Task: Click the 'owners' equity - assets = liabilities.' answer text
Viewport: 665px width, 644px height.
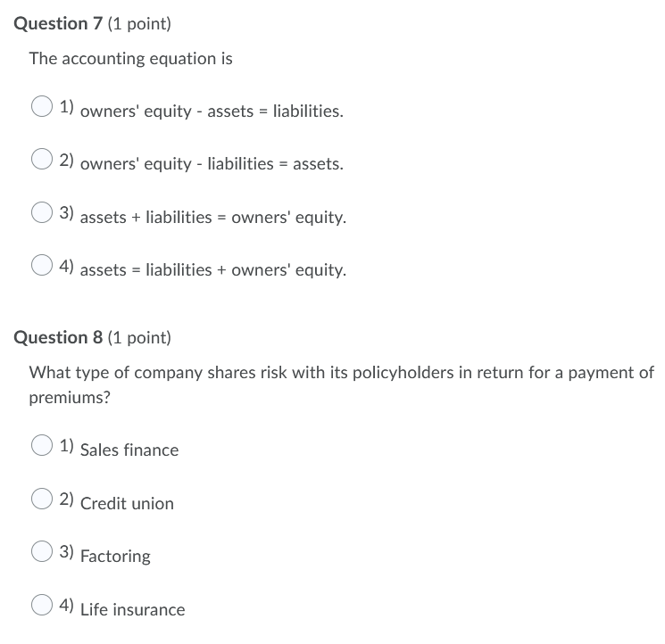Action: pyautogui.click(x=212, y=111)
